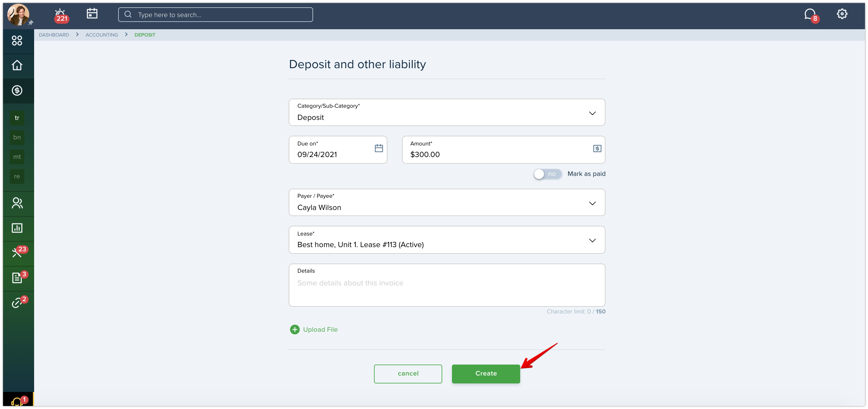Viewport: 868px width, 409px height.
Task: Toggle the Mark as paid switch
Action: point(548,174)
